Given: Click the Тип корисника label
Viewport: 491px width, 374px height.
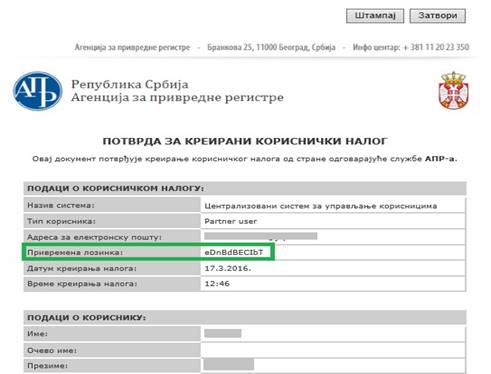Looking at the screenshot, I should pyautogui.click(x=61, y=221).
